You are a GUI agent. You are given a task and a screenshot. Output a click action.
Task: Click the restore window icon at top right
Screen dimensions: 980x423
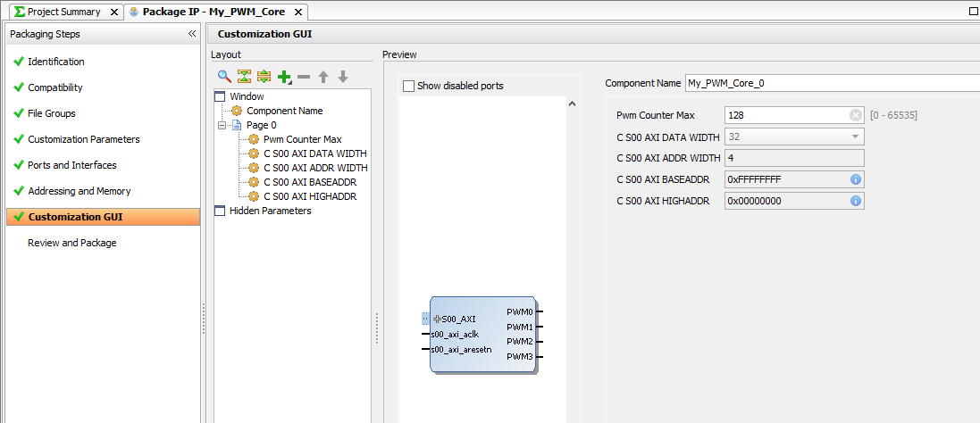(x=972, y=11)
